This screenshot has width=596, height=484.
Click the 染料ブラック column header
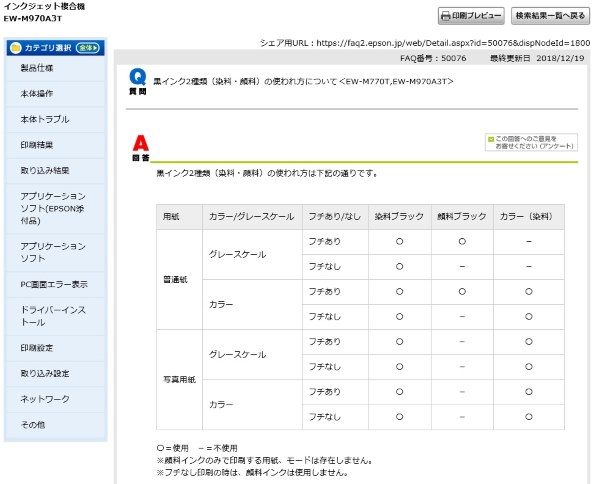[x=399, y=217]
